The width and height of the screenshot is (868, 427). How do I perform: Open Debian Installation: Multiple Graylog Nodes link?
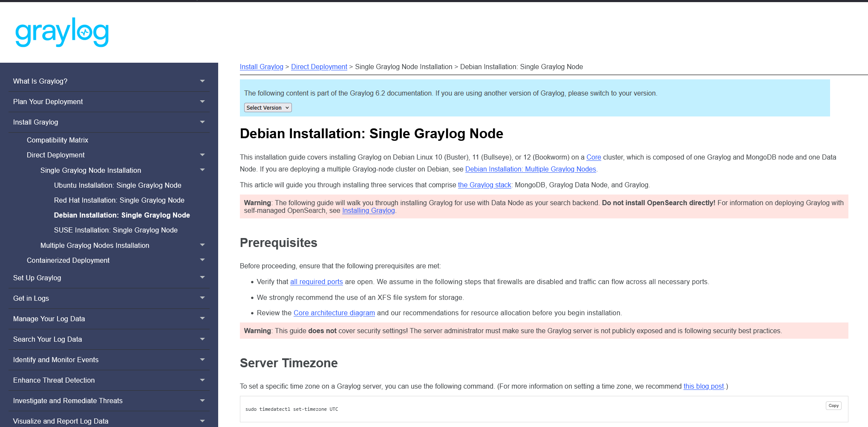531,169
